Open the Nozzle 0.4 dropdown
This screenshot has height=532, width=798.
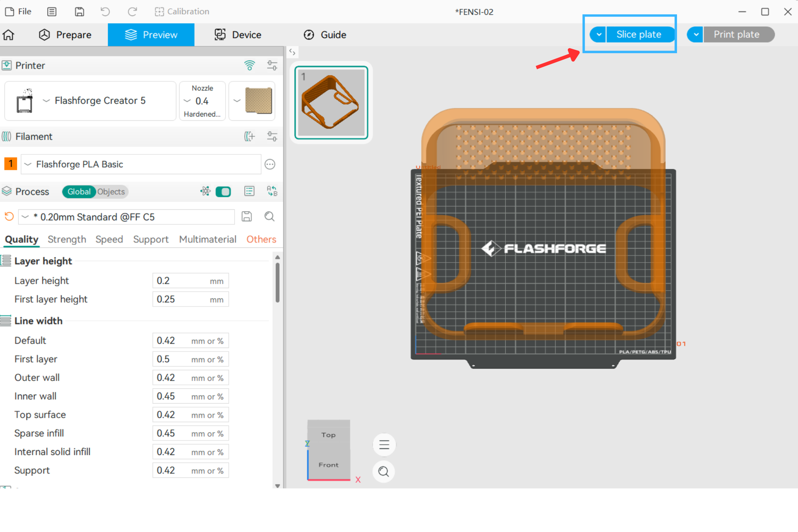click(202, 101)
